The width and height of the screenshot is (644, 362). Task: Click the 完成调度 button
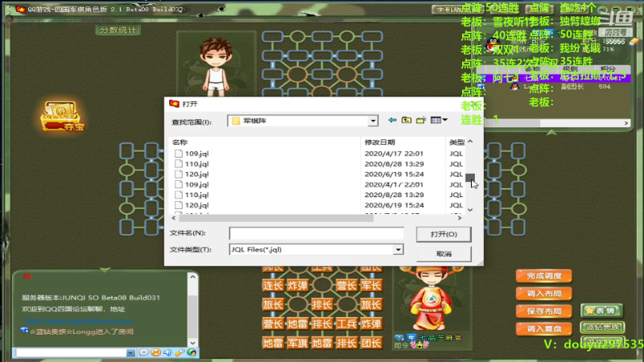tap(544, 276)
